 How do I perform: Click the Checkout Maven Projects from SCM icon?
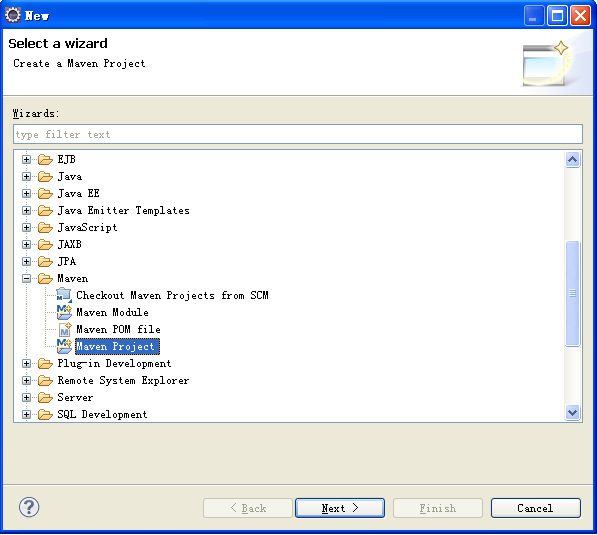point(64,295)
